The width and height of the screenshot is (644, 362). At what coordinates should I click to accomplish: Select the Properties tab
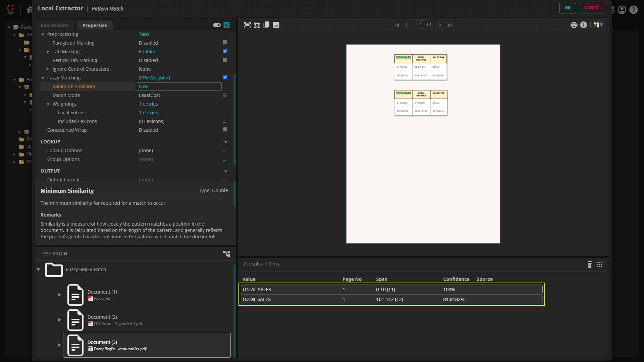coord(95,25)
